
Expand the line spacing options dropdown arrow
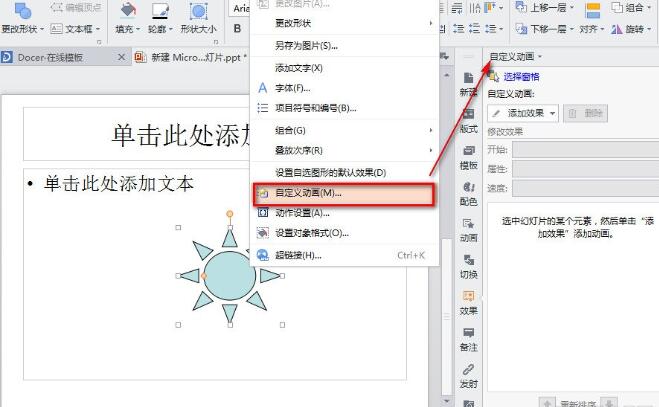[x=501, y=29]
